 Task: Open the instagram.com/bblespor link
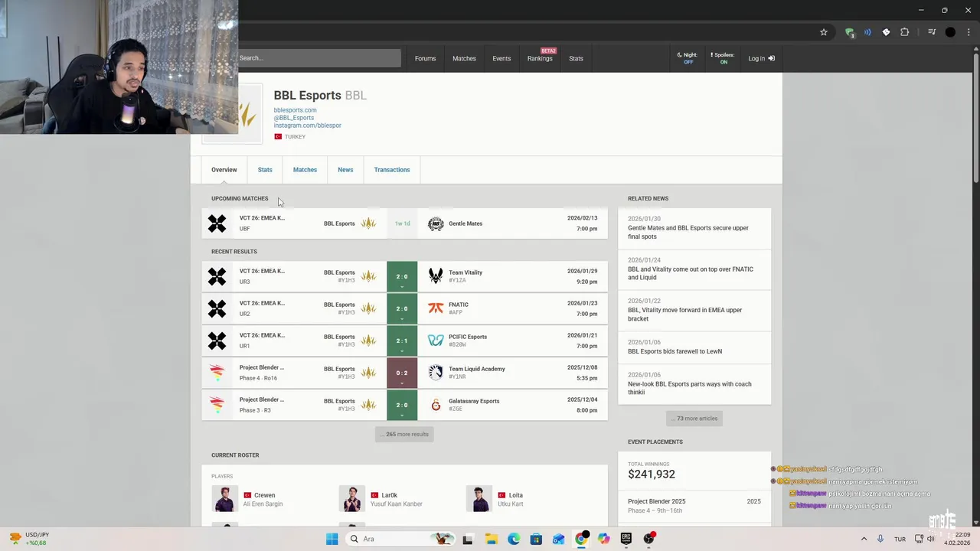point(308,126)
